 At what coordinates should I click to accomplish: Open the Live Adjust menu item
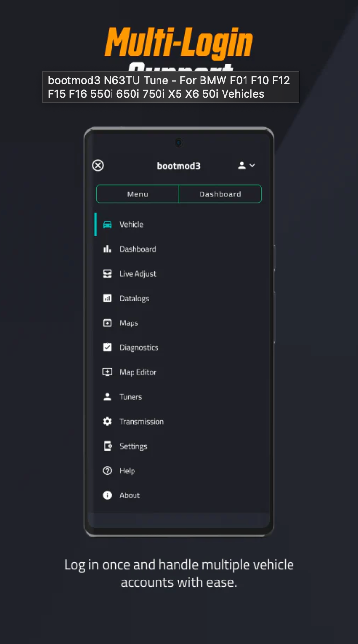click(137, 274)
